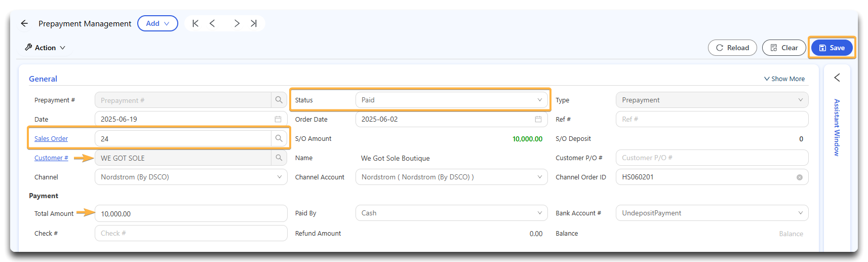Viewport: 868px width, 262px height.
Task: Click the Save button
Action: click(x=832, y=48)
